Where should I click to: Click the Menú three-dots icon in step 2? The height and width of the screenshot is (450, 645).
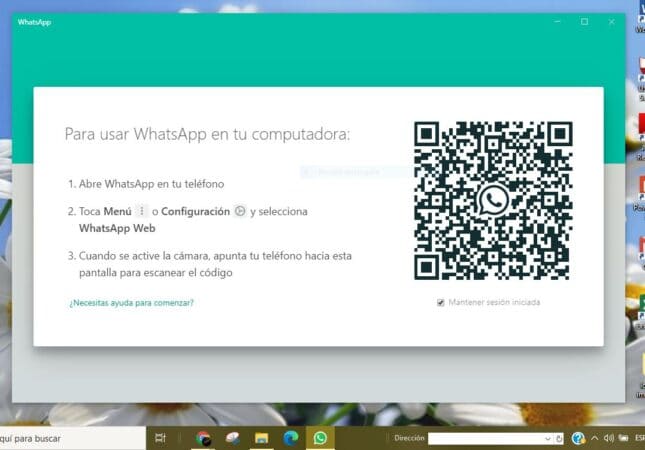pyautogui.click(x=142, y=211)
